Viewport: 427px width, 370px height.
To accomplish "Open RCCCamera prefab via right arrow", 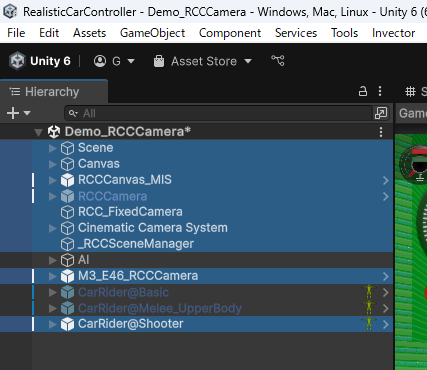I will click(386, 196).
